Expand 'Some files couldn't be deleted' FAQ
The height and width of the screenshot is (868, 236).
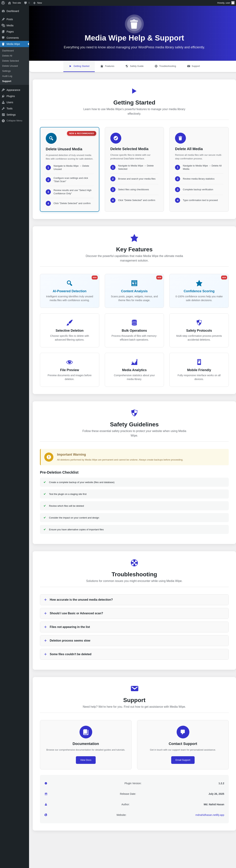pos(134,654)
